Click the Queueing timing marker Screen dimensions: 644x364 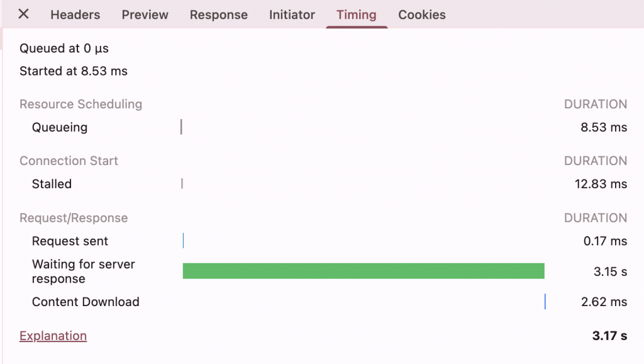tap(181, 127)
